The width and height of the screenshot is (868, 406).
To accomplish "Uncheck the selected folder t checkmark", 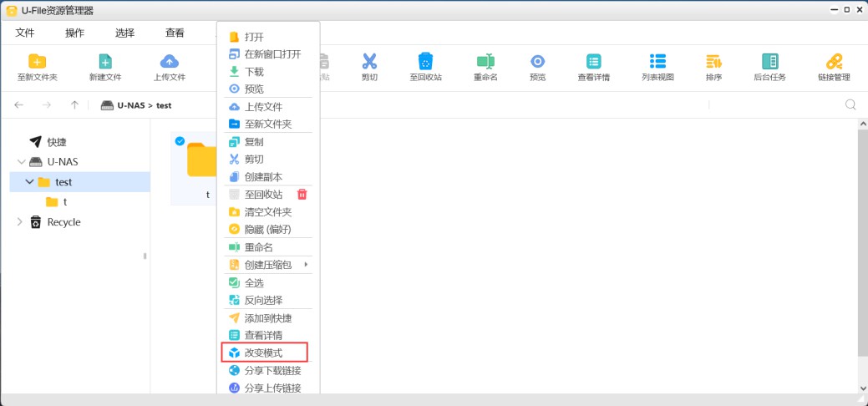I will [180, 141].
